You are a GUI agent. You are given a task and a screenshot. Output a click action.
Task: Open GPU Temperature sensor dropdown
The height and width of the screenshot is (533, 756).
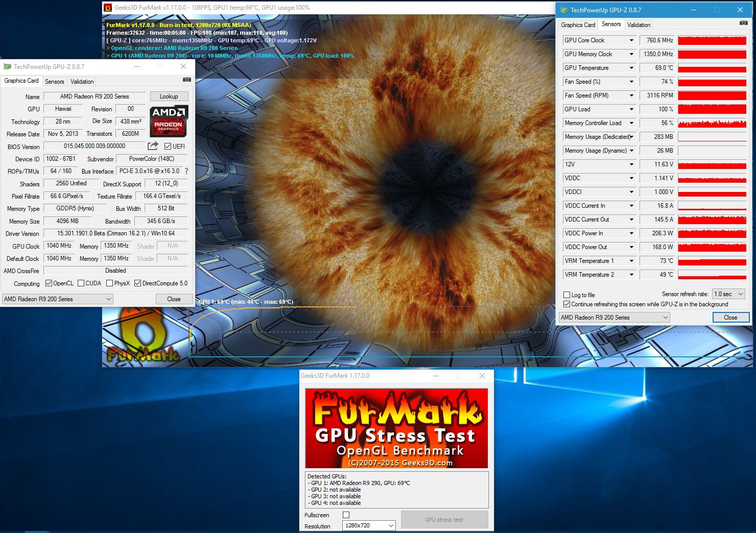pos(631,68)
